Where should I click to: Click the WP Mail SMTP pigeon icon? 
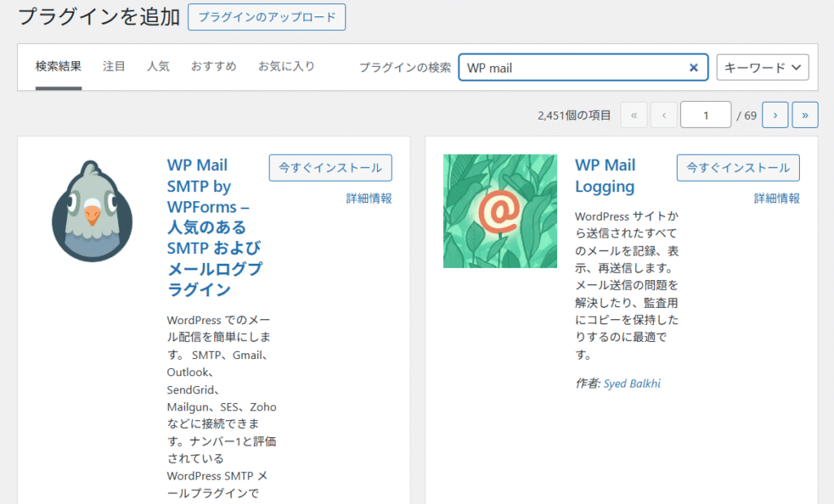[91, 211]
